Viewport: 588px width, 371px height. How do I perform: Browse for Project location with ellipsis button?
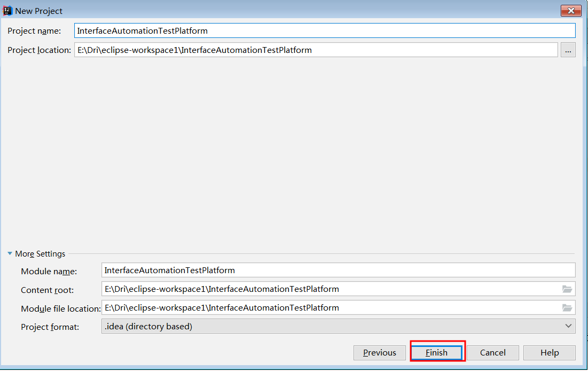click(568, 50)
